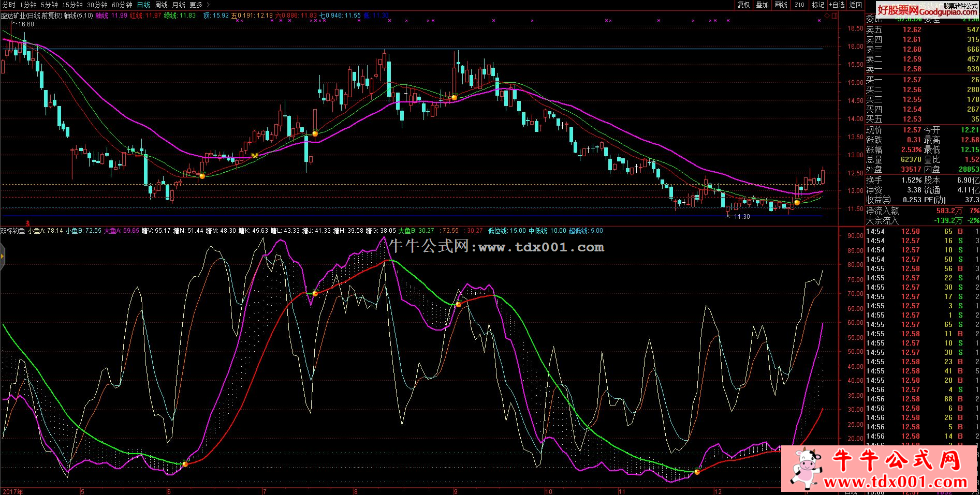Viewport: 980px width, 495px height.
Task: Click the 买五 12.53 bid row
Action: point(923,119)
